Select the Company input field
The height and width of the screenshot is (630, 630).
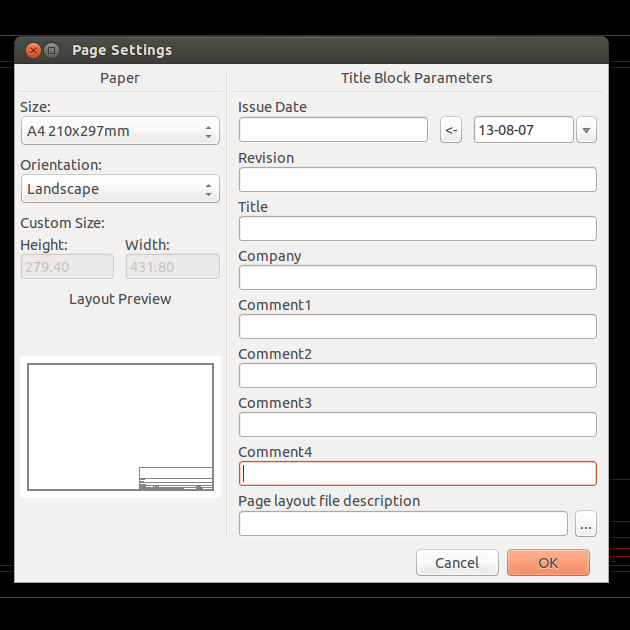pos(417,277)
